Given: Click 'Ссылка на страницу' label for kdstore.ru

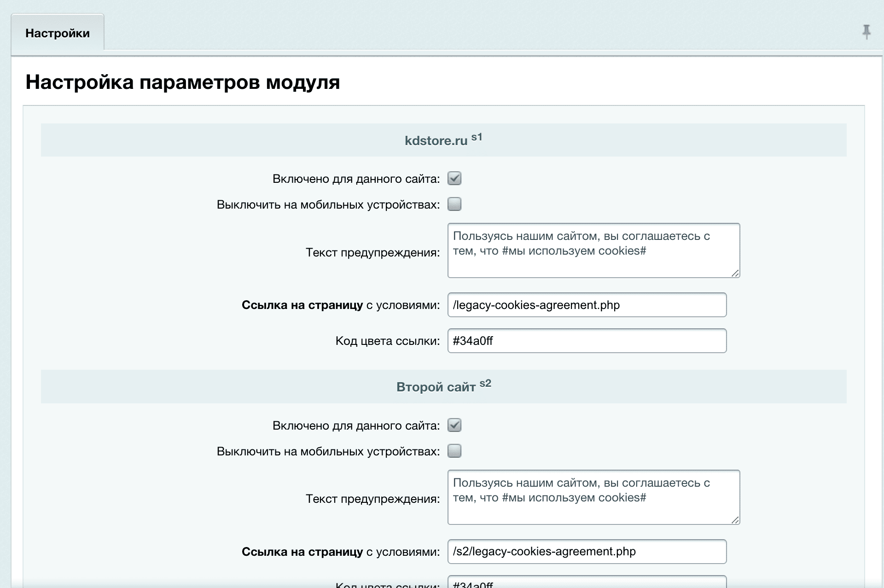Looking at the screenshot, I should [302, 305].
